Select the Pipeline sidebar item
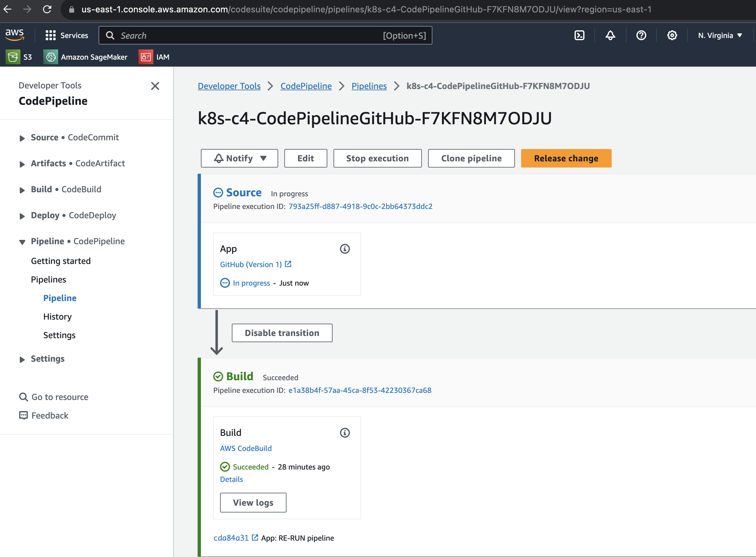The image size is (756, 557). tap(60, 298)
